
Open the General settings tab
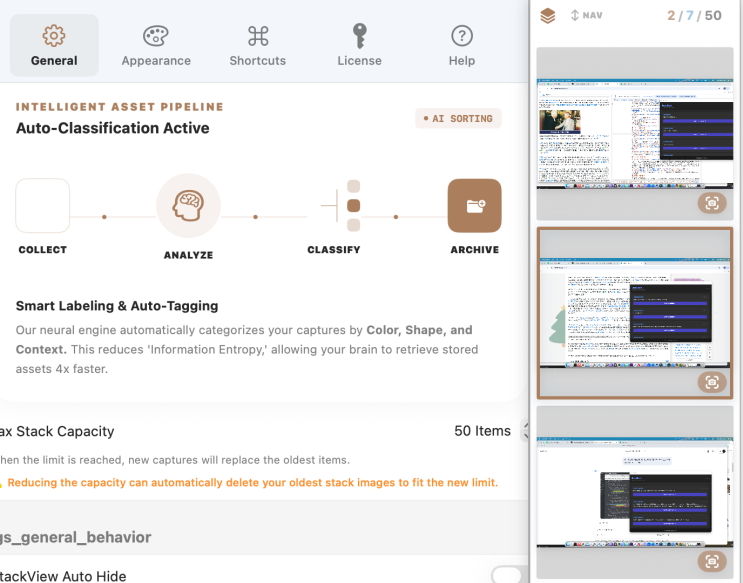coord(54,46)
